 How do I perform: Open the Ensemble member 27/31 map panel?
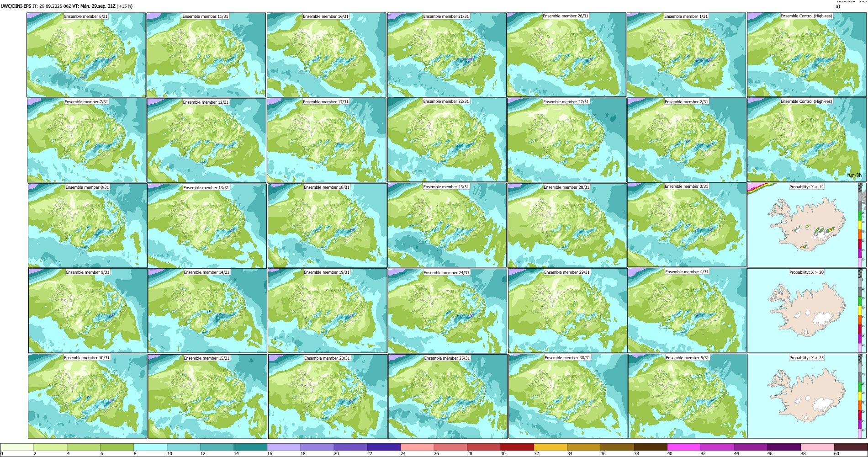point(567,140)
